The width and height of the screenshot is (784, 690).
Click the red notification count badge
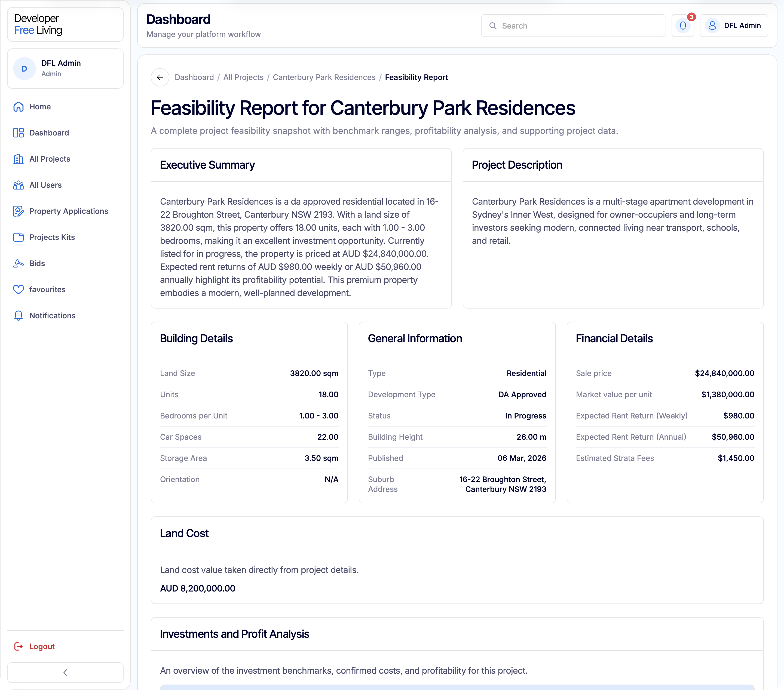pos(691,17)
